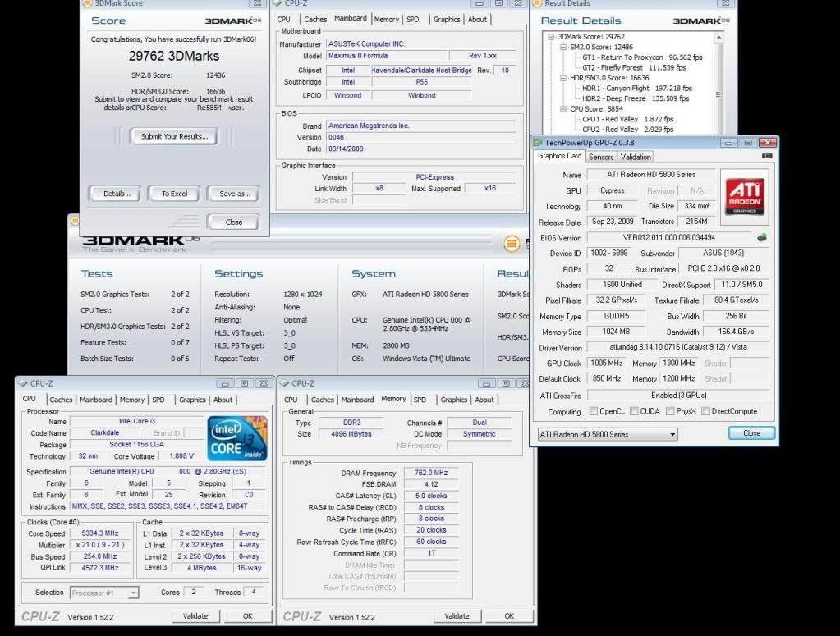
Task: Click the Driver Version field in GPU-Z
Action: tap(677, 347)
